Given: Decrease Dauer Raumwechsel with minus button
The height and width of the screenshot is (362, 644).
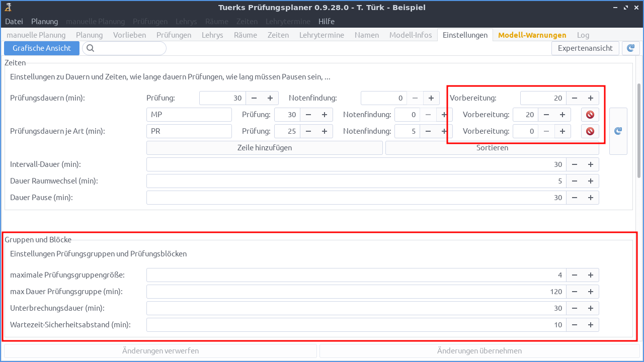Looking at the screenshot, I should click(575, 181).
